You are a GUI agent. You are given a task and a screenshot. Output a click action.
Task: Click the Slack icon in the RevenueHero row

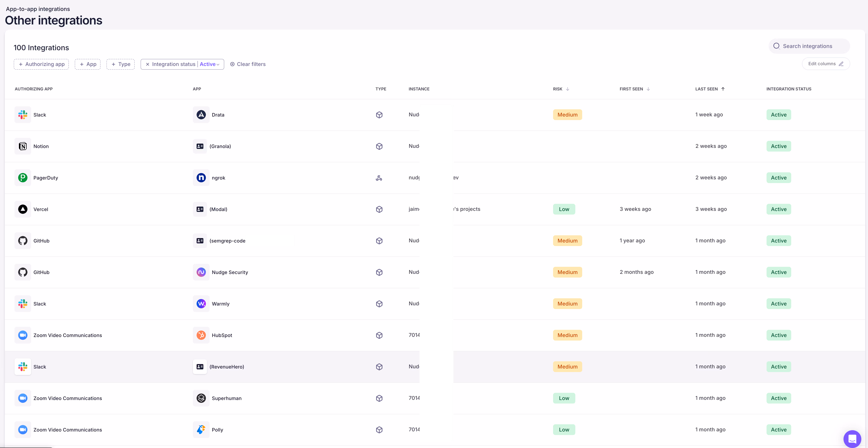coord(23,367)
